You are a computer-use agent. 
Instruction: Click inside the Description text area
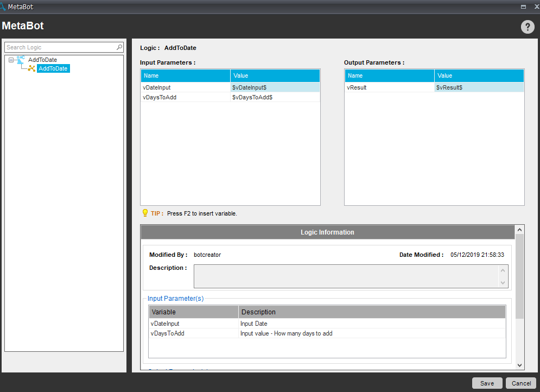point(345,276)
